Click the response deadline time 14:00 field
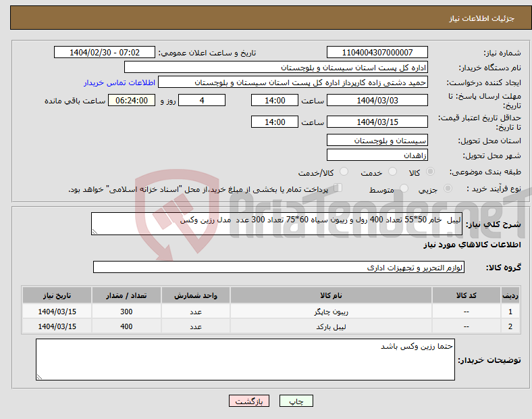This screenshot has width=532, height=419. [275, 100]
